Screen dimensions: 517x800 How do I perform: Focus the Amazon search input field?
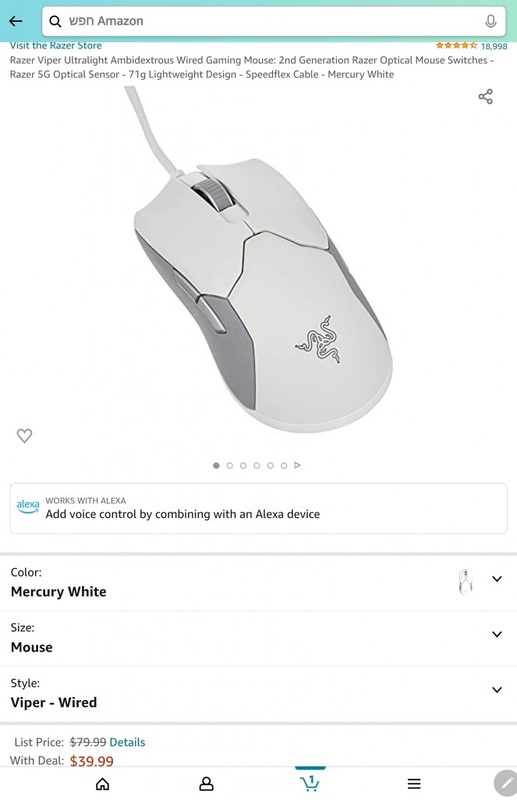[x=274, y=21]
